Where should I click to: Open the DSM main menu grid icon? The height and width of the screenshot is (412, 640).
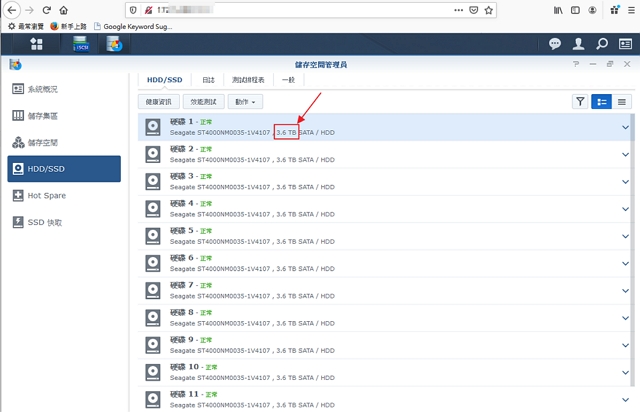coord(36,44)
